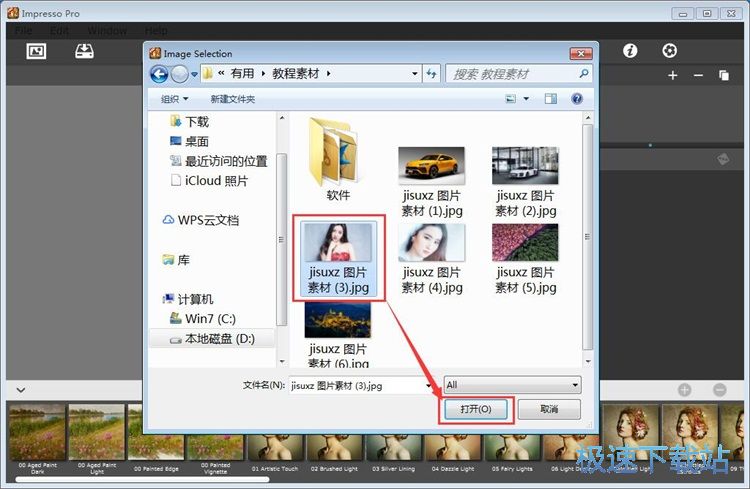Click the 有用 breadcrumb segment
The width and height of the screenshot is (750, 489).
(242, 74)
